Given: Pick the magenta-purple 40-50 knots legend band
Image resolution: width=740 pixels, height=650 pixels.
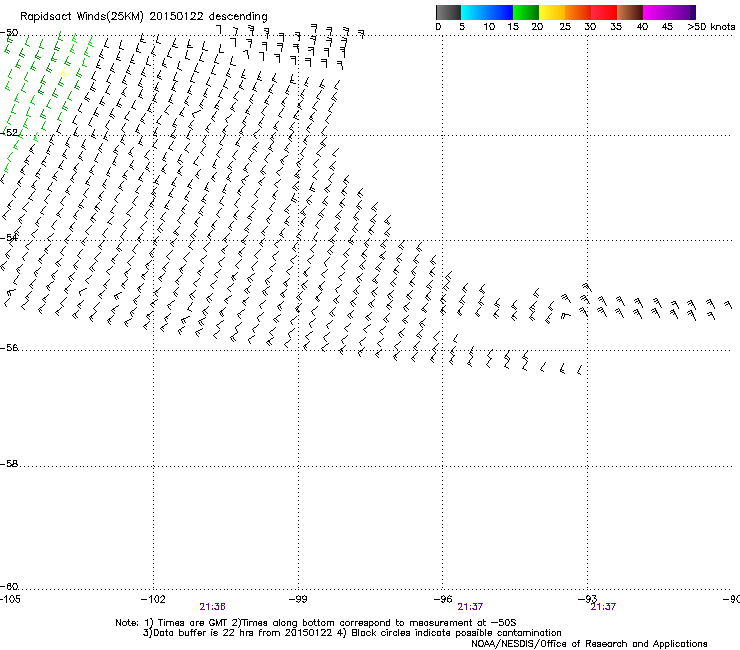Looking at the screenshot, I should tap(669, 12).
